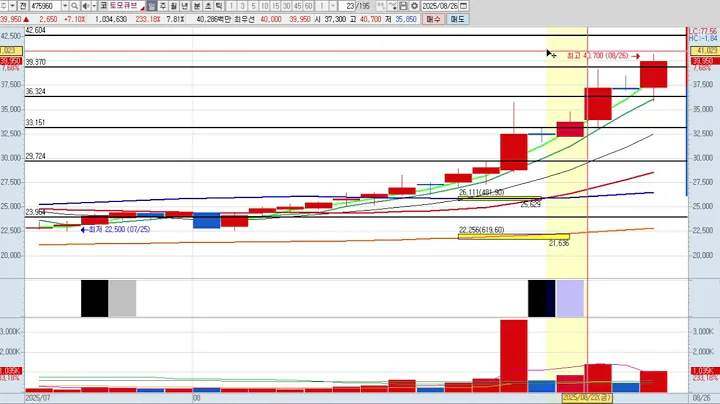Click the line drawing tool icon
The height and width of the screenshot is (404, 720).
pos(392,6)
